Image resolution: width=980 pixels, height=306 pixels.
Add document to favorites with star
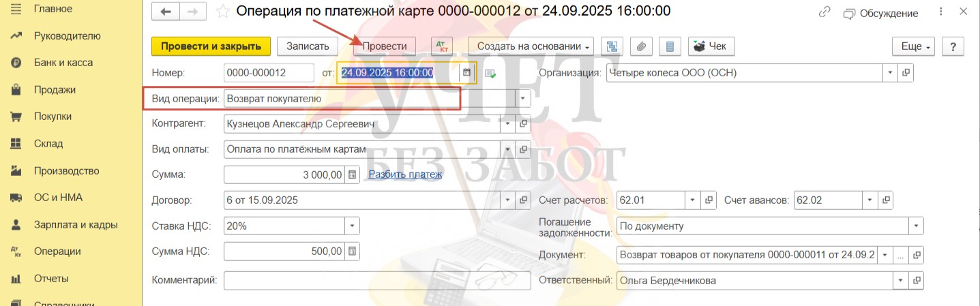coord(222,12)
